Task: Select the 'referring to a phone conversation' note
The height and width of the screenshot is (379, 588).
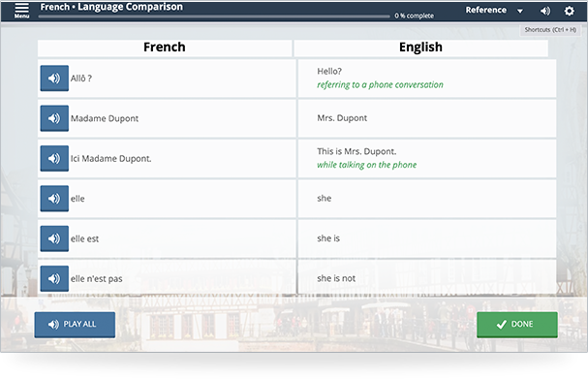Action: pos(381,84)
